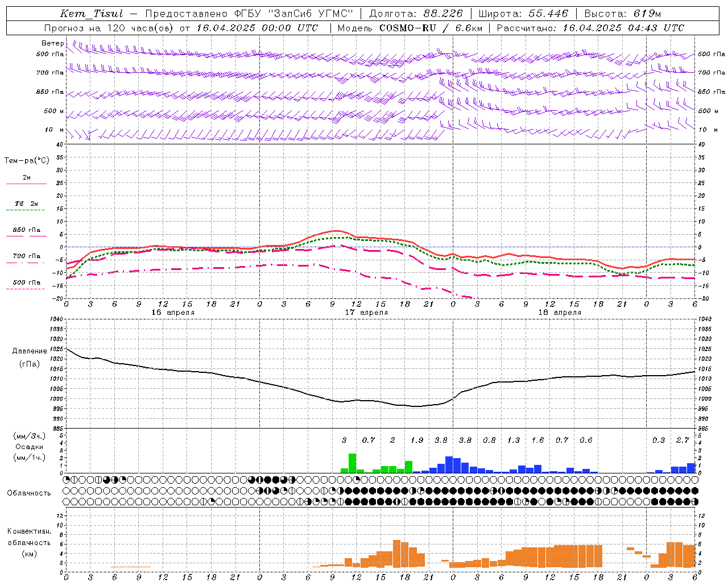Click the '16 апреля' date label
Image resolution: width=728 pixels, height=582 pixels.
tap(173, 313)
